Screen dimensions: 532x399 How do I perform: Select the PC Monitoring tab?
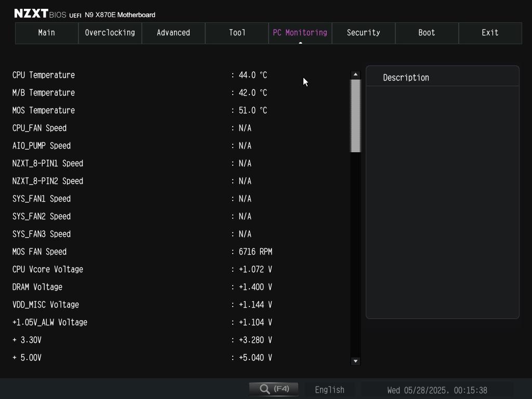pos(300,33)
